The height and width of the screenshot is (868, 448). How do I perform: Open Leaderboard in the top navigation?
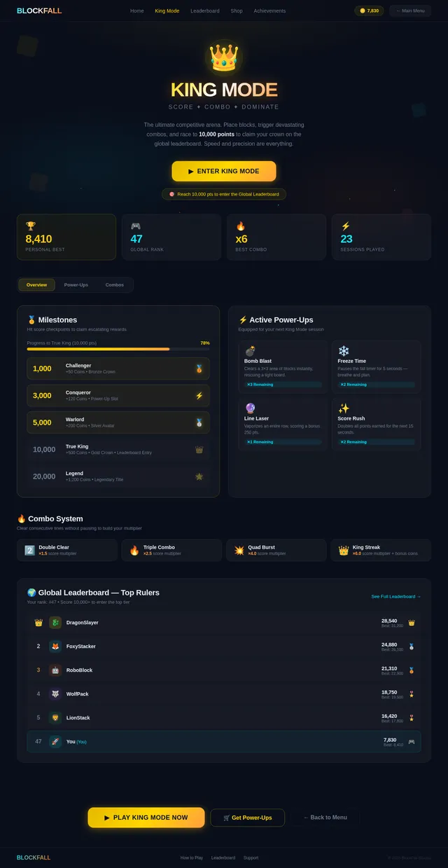pos(205,11)
